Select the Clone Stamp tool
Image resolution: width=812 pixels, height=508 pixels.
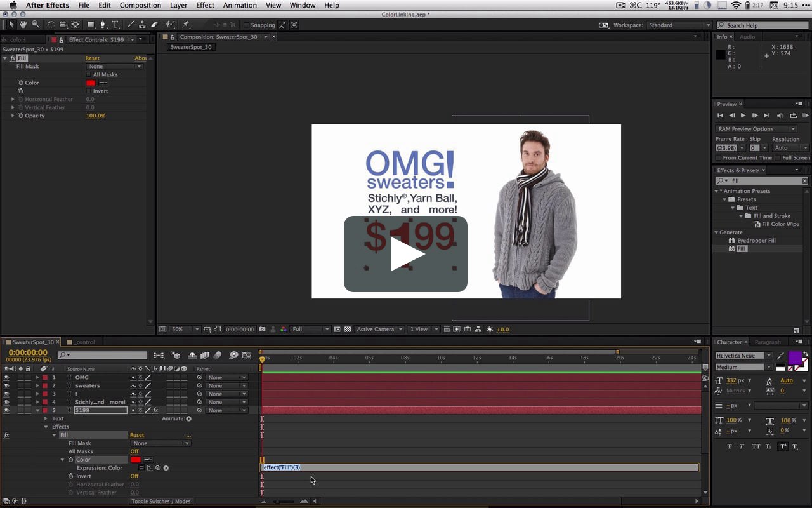click(x=143, y=25)
